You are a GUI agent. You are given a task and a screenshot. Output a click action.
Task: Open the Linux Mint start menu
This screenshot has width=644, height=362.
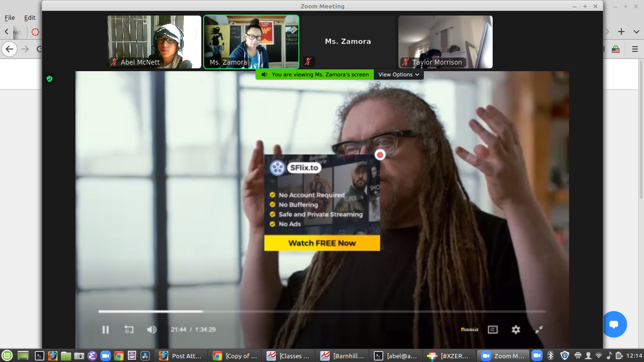(7, 356)
